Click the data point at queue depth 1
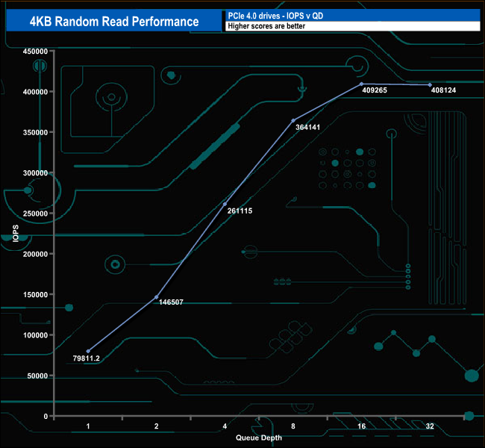Viewport: 485px width, 448px height. (88, 351)
